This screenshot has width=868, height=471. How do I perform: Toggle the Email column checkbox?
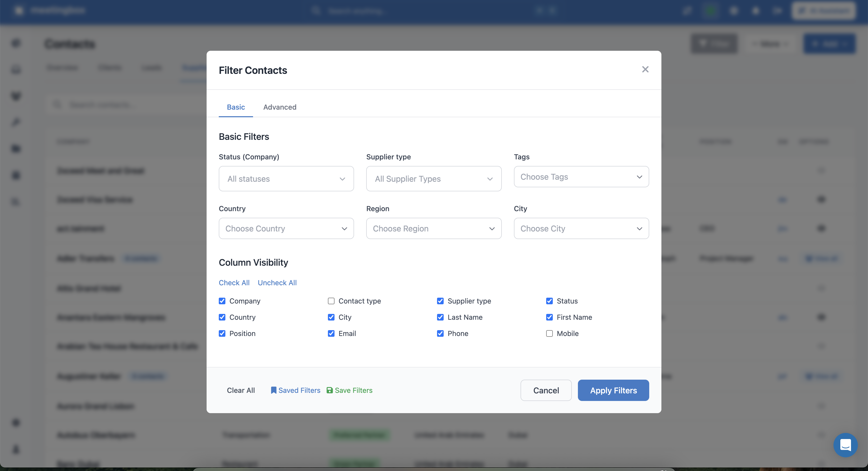click(x=331, y=333)
